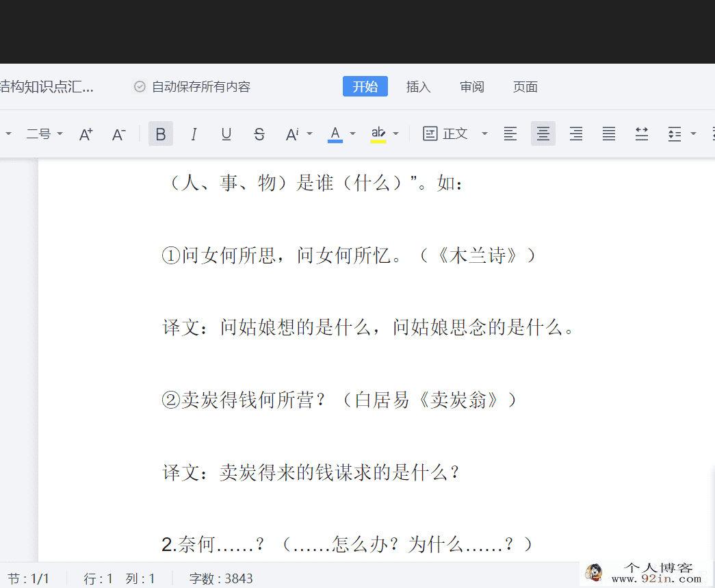Viewport: 715px width, 588px height.
Task: Click the auto-save checkmark icon
Action: coord(140,86)
